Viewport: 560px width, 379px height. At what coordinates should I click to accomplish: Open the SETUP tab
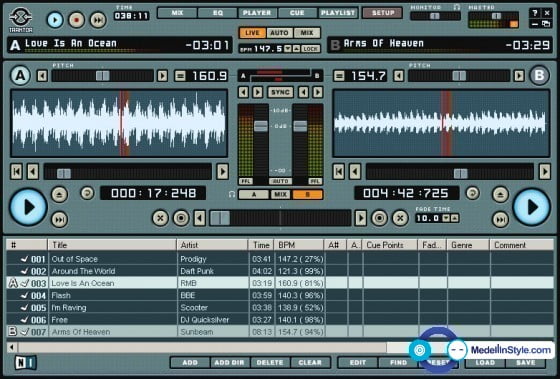point(382,13)
